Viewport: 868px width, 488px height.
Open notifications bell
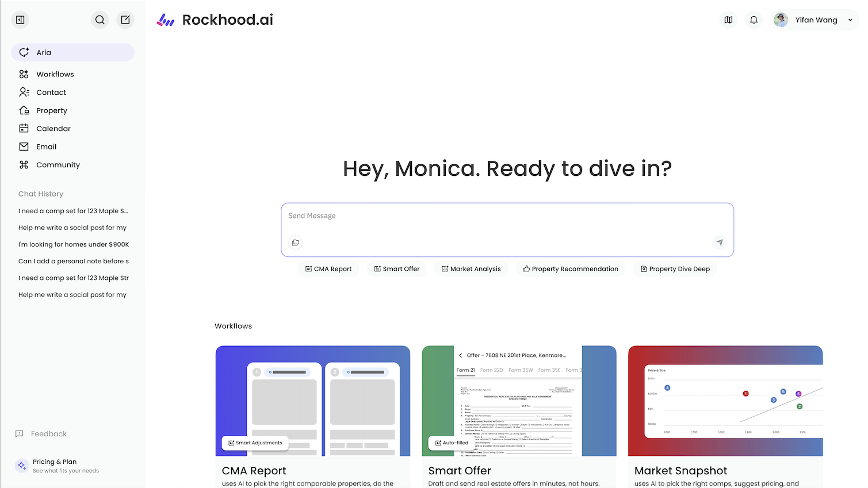pos(754,20)
